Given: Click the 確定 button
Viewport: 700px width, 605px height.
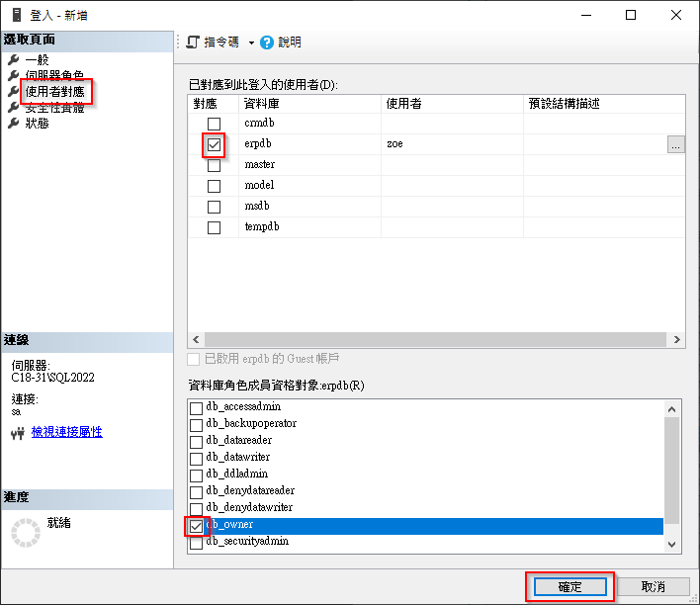Looking at the screenshot, I should pos(570,586).
